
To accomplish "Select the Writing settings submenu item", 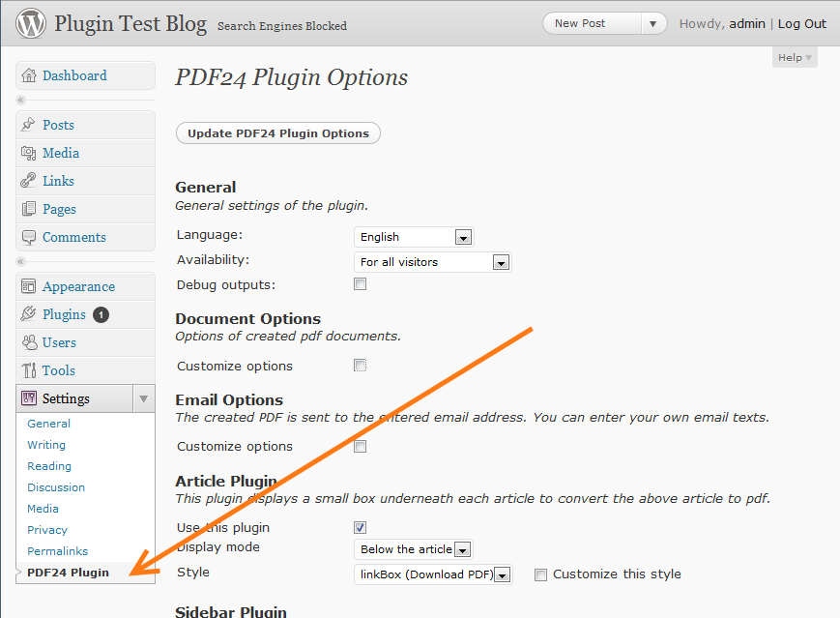I will click(46, 445).
